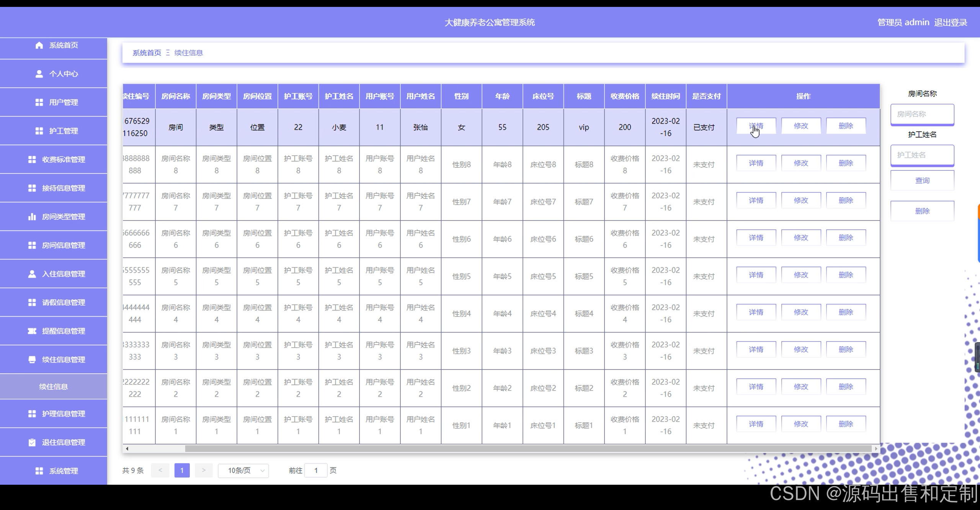This screenshot has width=980, height=510.
Task: Open the 10条/页 page size dropdown
Action: 243,470
